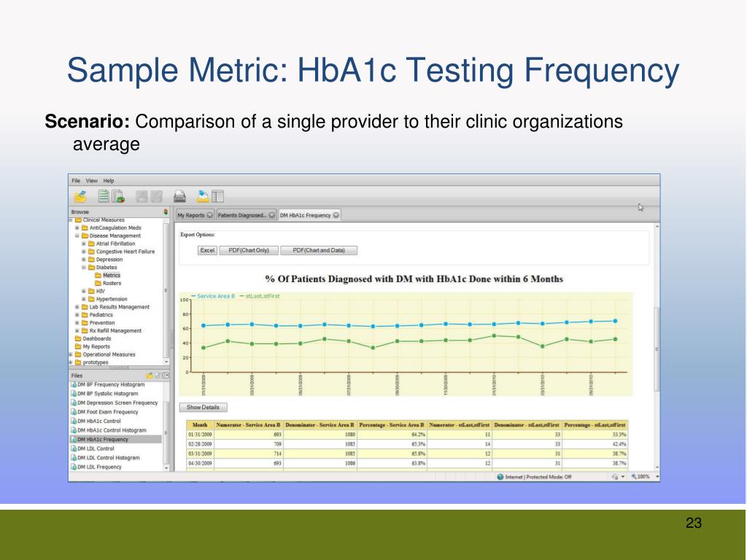Click the greyed-out save toolbar icon
Viewport: 747px width, 560px height.
coord(142,196)
